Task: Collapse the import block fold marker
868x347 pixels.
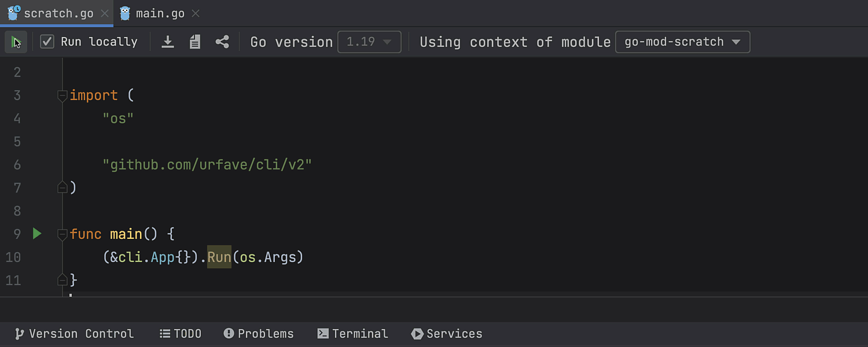Action: [x=62, y=95]
